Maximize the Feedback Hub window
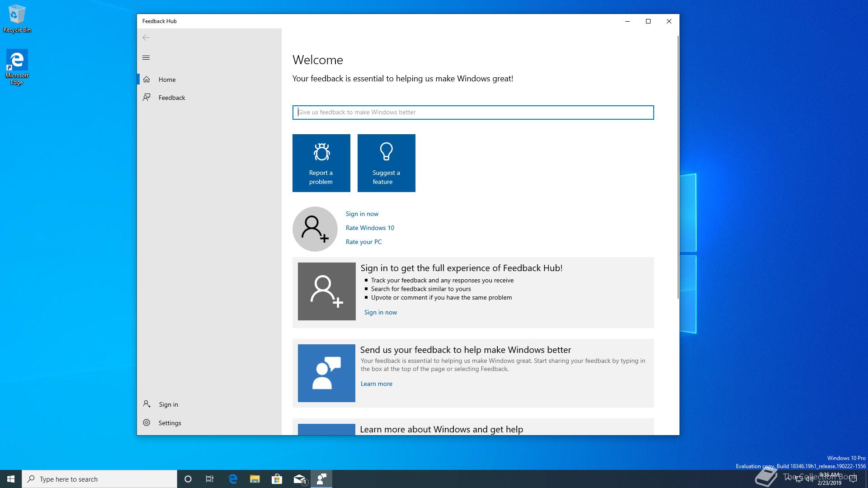 click(648, 21)
